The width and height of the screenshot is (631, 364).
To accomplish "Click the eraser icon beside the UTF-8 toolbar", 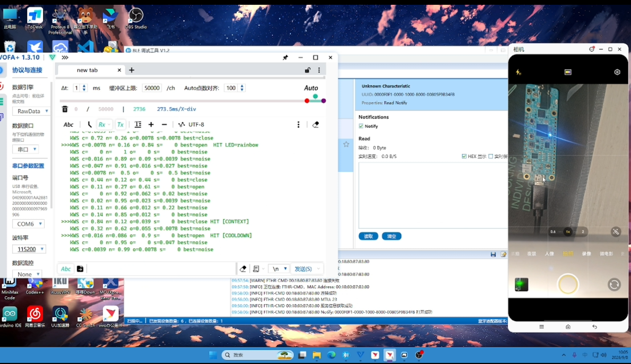I will pos(315,125).
